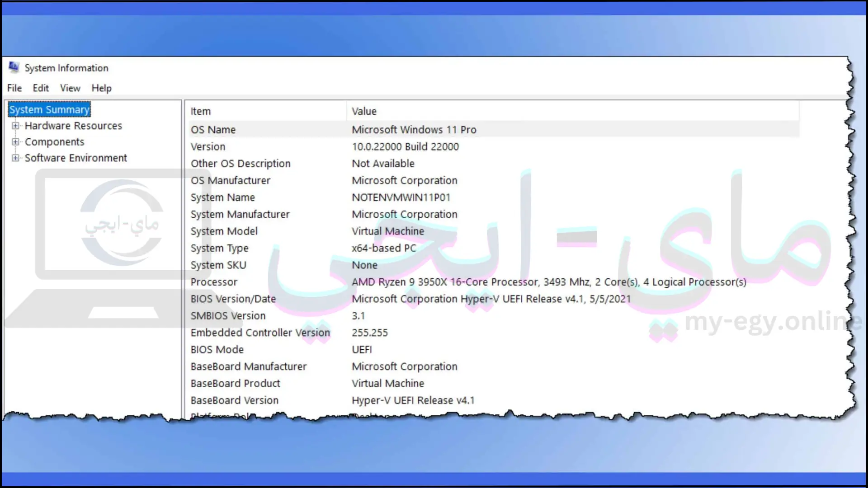Select the BIOS Version/Date row label

(233, 299)
